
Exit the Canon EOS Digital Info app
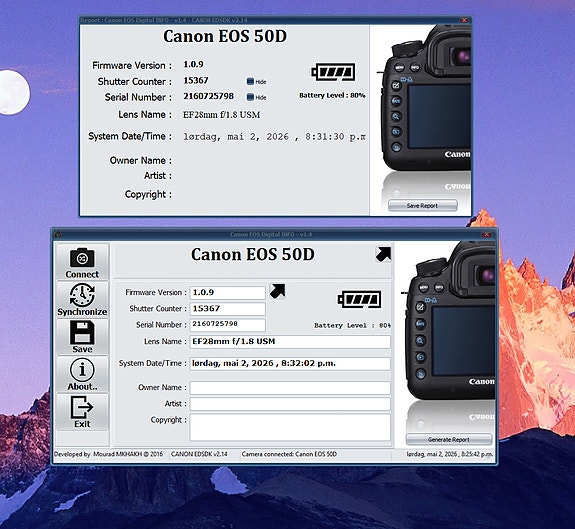(82, 412)
